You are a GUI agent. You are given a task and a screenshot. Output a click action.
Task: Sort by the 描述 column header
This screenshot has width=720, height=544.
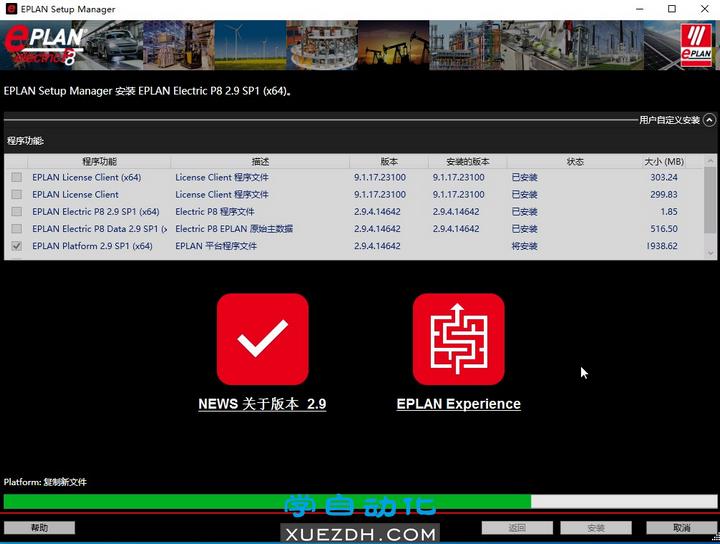pyautogui.click(x=260, y=162)
